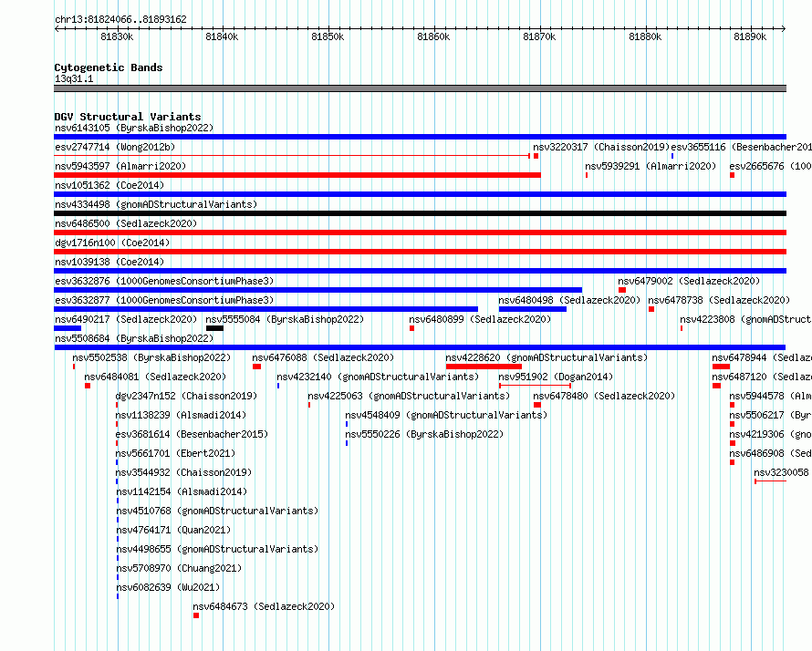Click the Cytogenetic Bands track title

pos(109,67)
